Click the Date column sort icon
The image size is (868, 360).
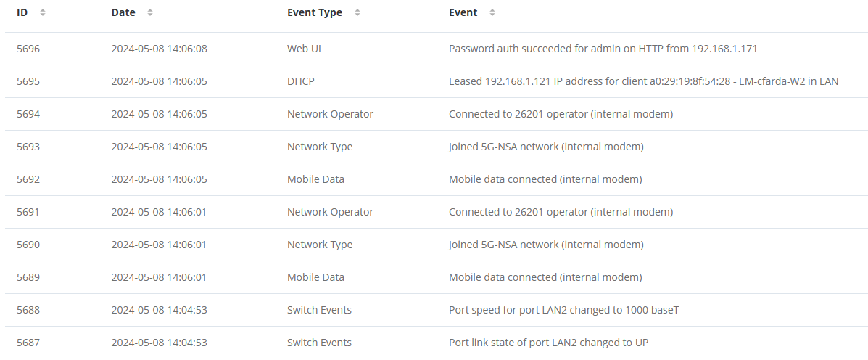pyautogui.click(x=150, y=12)
